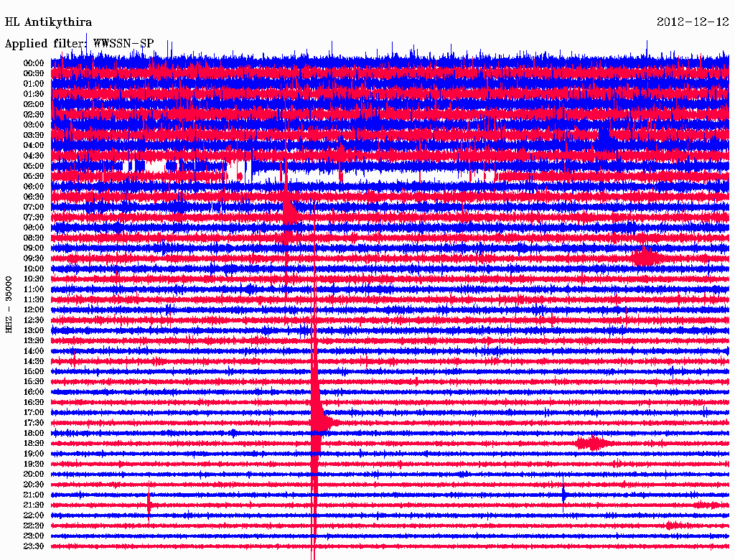Image resolution: width=735 pixels, height=560 pixels.
Task: Select the 16:00 time label
Action: point(34,393)
